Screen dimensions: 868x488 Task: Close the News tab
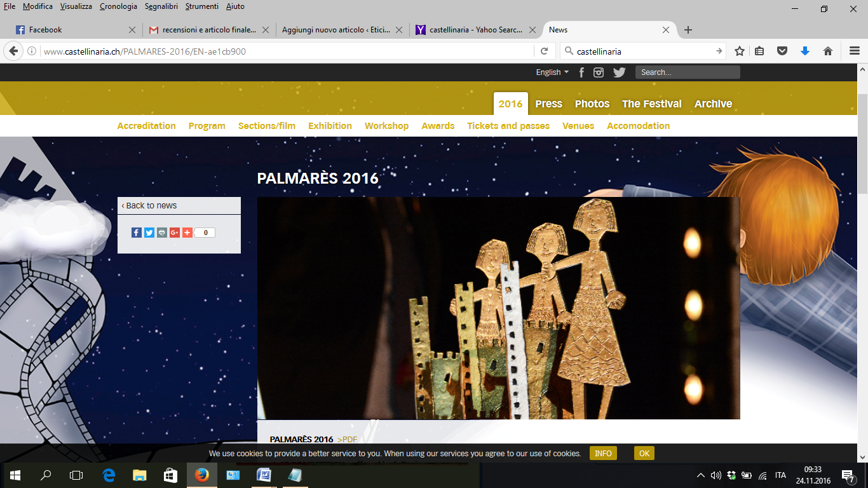pos(666,30)
